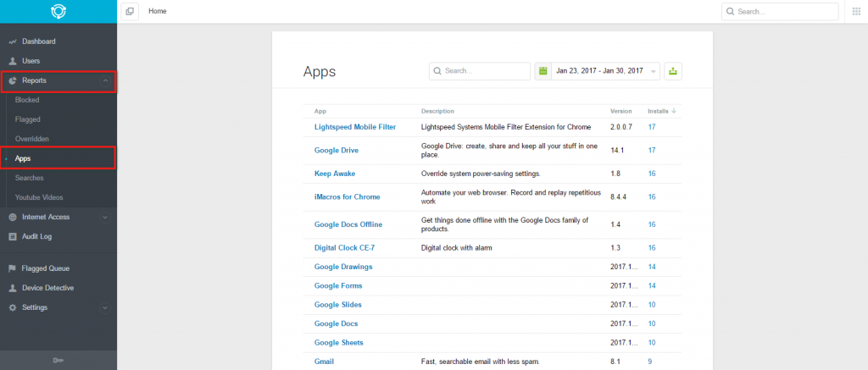Click the Reports pie chart icon
Viewport: 868px width, 370px height.
[x=13, y=80]
